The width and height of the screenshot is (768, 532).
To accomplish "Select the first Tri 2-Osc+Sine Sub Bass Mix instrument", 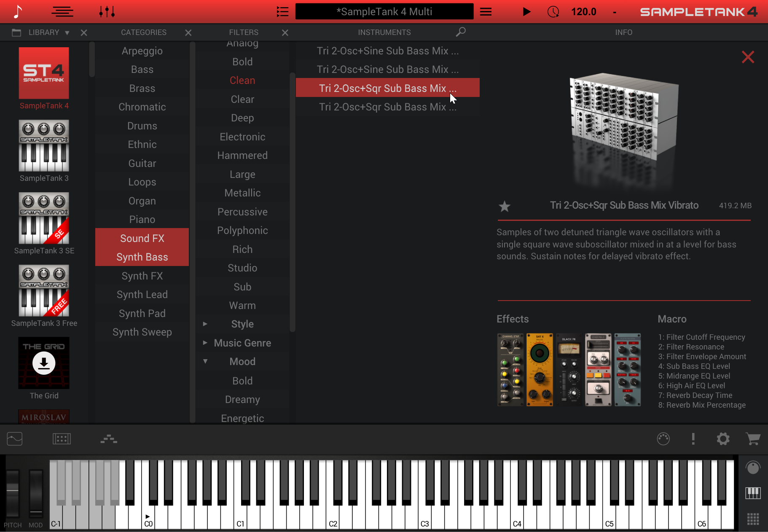I will 388,51.
